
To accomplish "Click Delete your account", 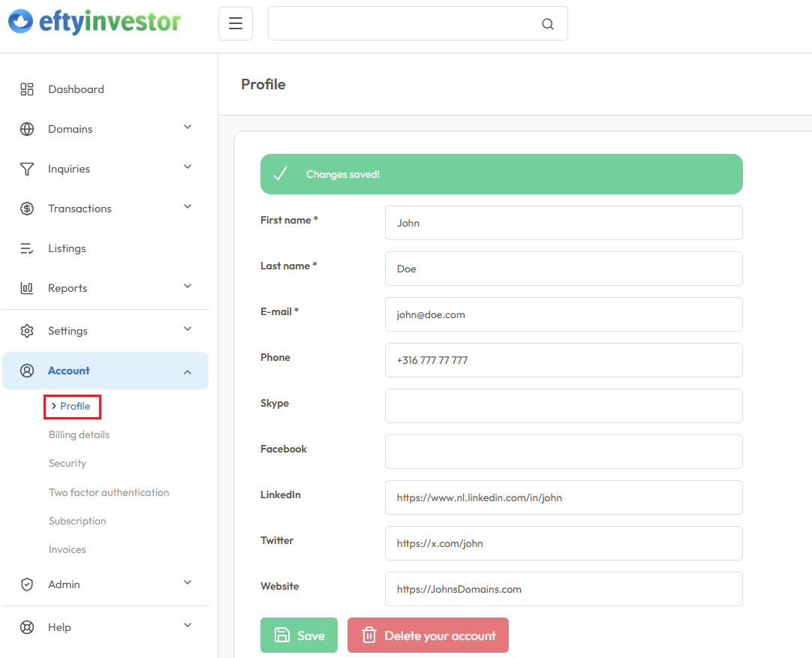I will [x=428, y=634].
